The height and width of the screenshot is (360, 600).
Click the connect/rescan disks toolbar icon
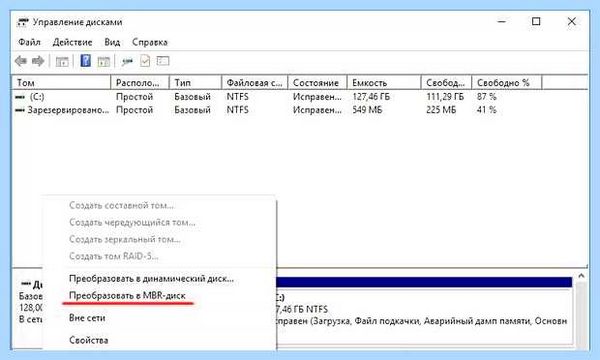pyautogui.click(x=127, y=61)
